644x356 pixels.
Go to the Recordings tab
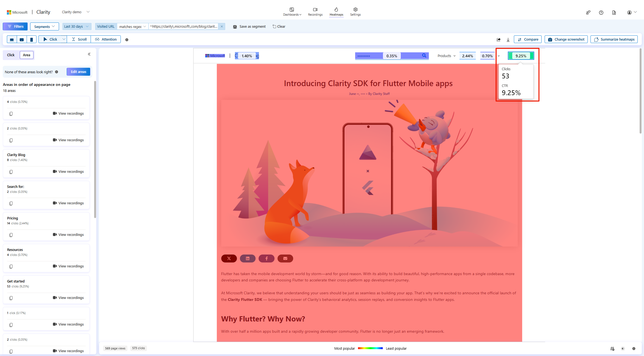pos(315,12)
